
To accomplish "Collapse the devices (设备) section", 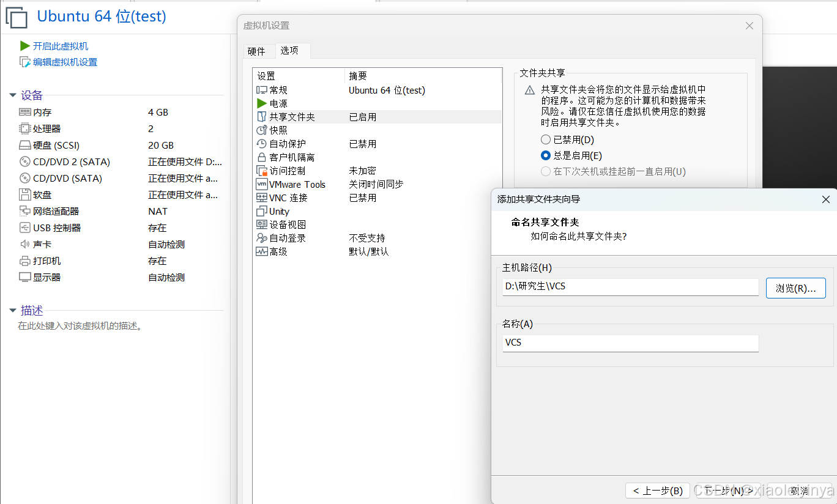I will pos(13,95).
